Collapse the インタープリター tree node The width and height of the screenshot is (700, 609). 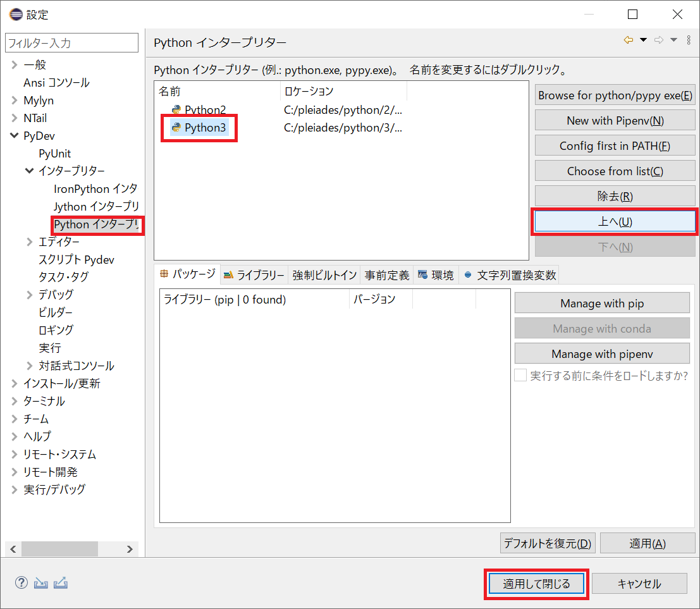pos(30,171)
